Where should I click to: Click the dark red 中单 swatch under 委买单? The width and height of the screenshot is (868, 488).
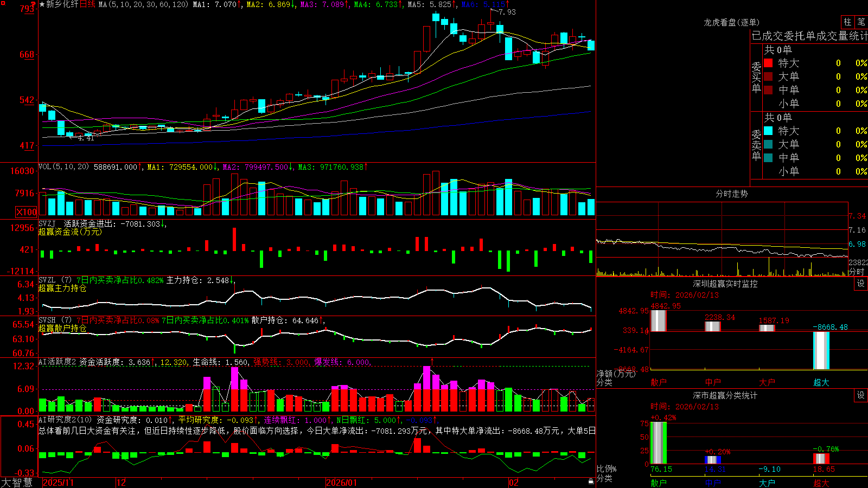tap(768, 90)
